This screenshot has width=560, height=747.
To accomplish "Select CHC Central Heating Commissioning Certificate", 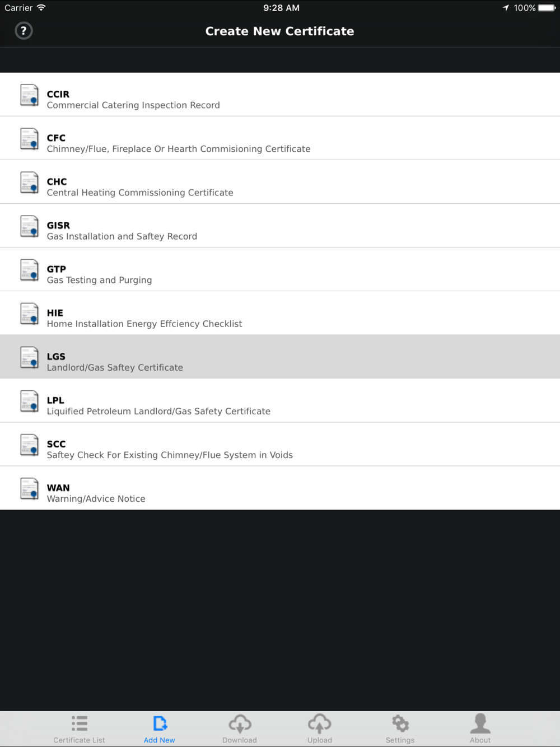I will tap(280, 182).
